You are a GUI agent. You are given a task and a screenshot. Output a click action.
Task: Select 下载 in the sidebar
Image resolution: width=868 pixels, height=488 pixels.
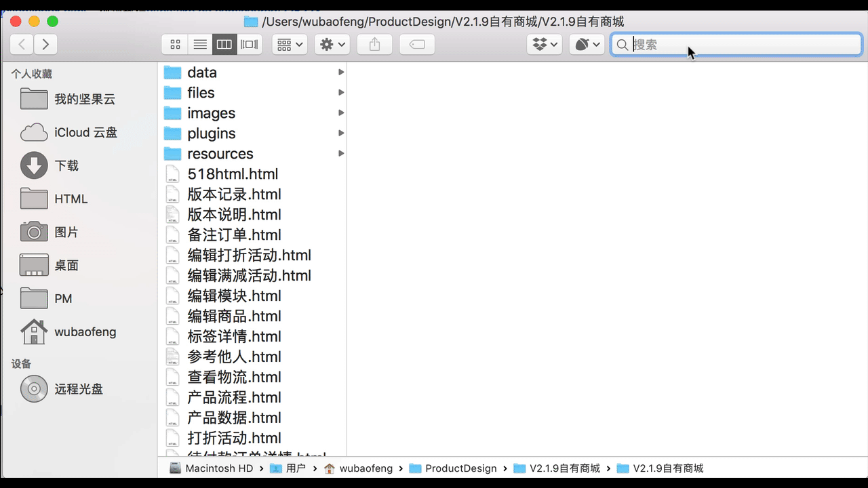click(x=66, y=166)
